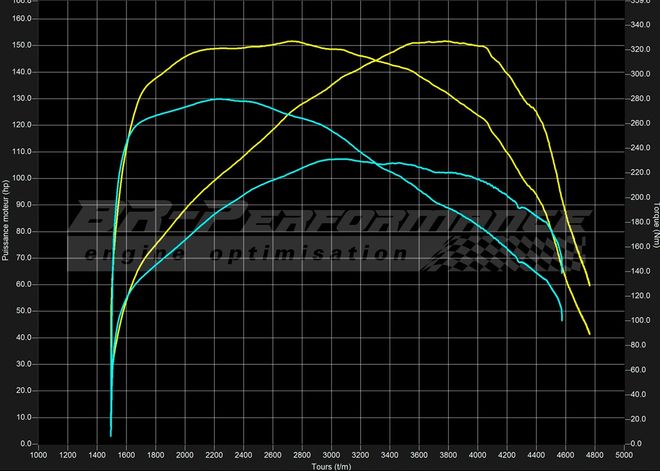Image resolution: width=660 pixels, height=471 pixels.
Task: Select the 1000 tick on the RPM axis
Action: coord(38,454)
